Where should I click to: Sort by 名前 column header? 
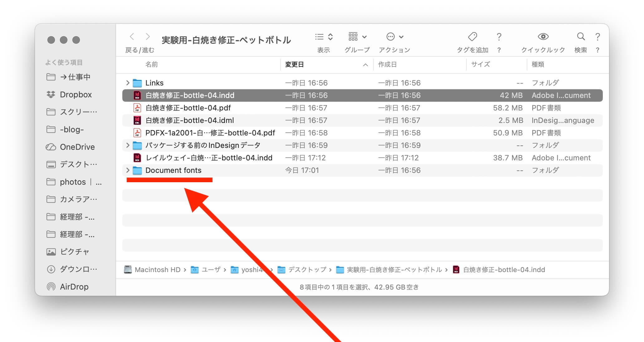(x=152, y=65)
